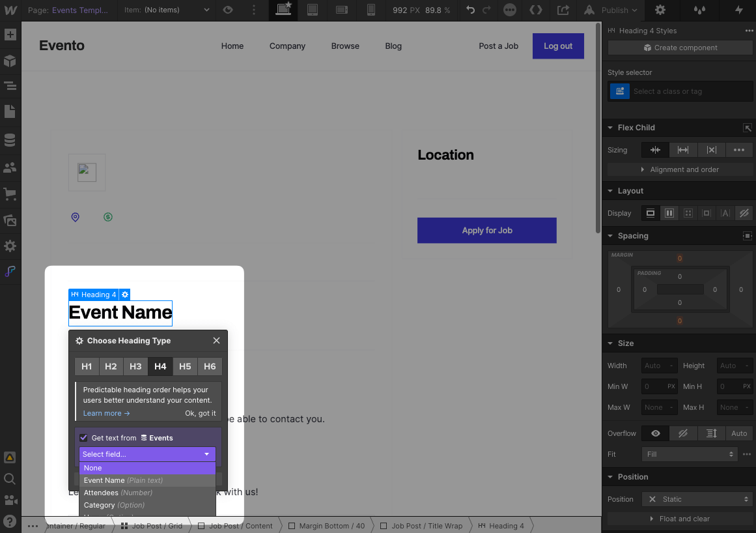
Task: Select H1 heading type
Action: (x=87, y=366)
